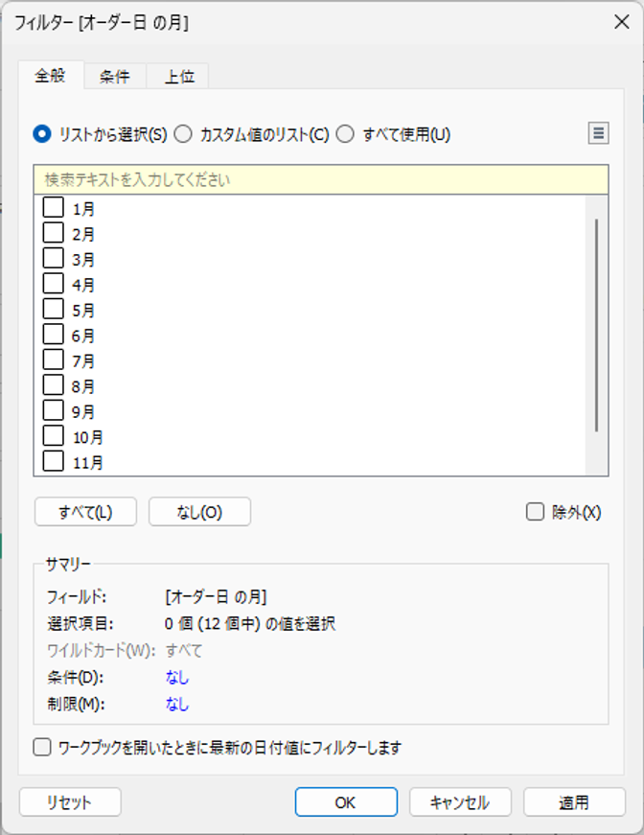
Task: Open the list options menu icon
Action: click(598, 133)
